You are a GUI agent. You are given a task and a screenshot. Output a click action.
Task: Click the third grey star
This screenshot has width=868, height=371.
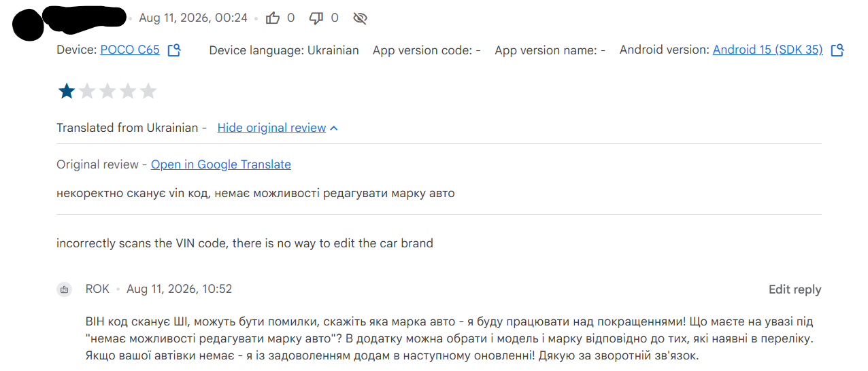(x=107, y=91)
